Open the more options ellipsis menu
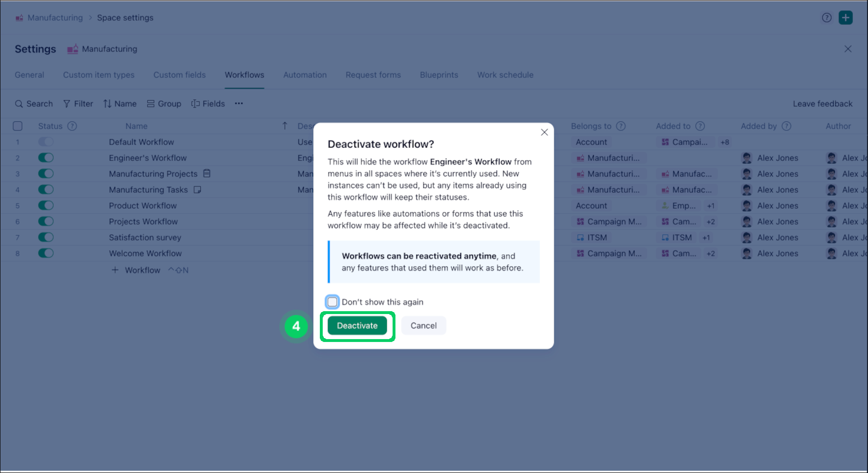Viewport: 868px width, 473px height. 238,103
